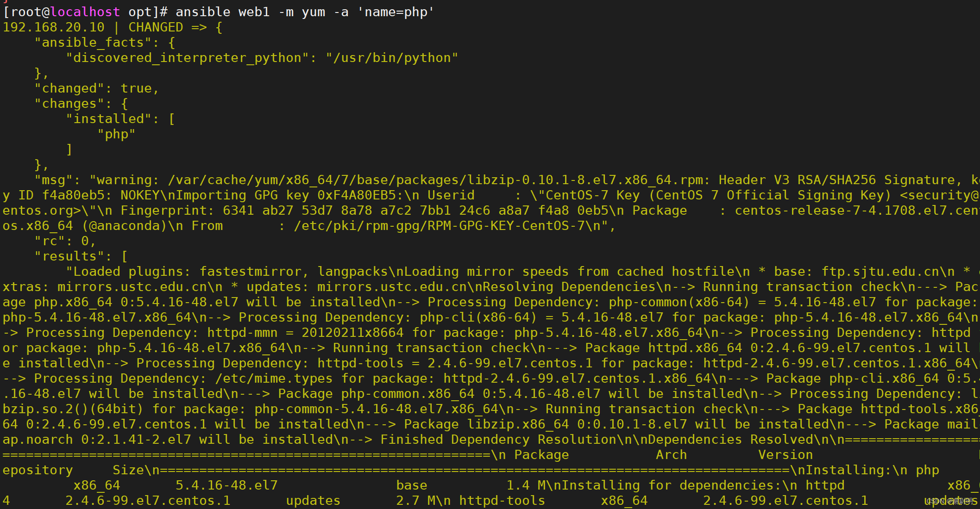Click the 'Size' column header
Screen dimensions: 980x509
point(128,470)
